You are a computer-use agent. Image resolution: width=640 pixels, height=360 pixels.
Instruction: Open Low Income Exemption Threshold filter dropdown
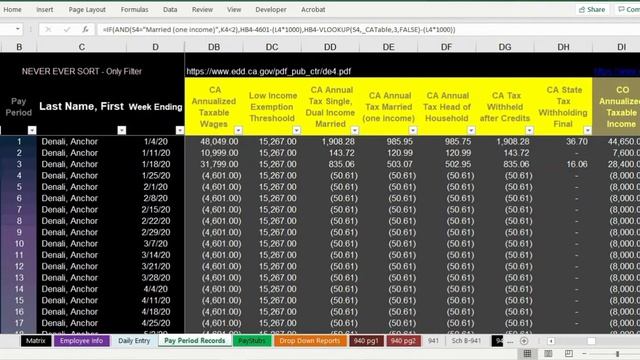296,130
